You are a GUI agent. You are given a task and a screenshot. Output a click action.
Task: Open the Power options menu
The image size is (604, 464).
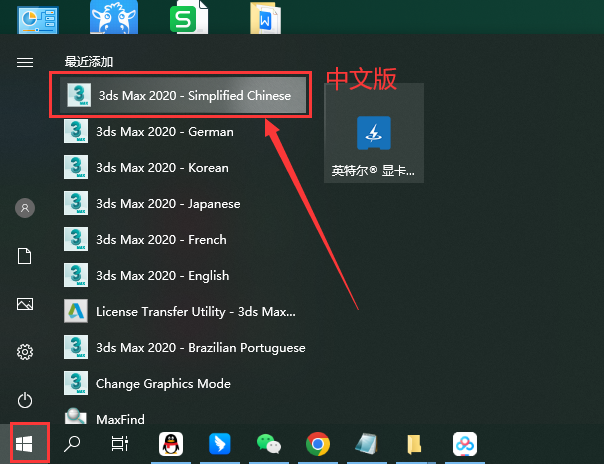pos(25,400)
